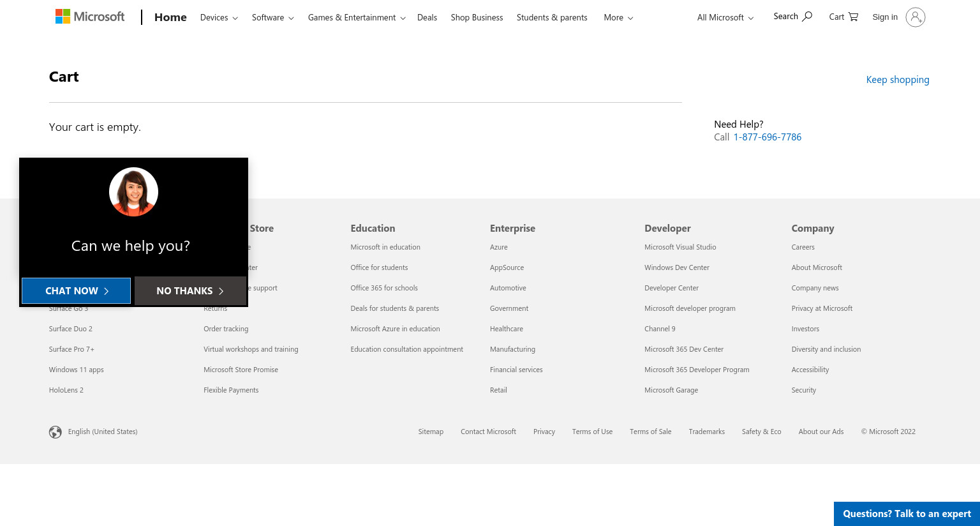
Task: Open Microsoft Garage link
Action: click(x=671, y=390)
